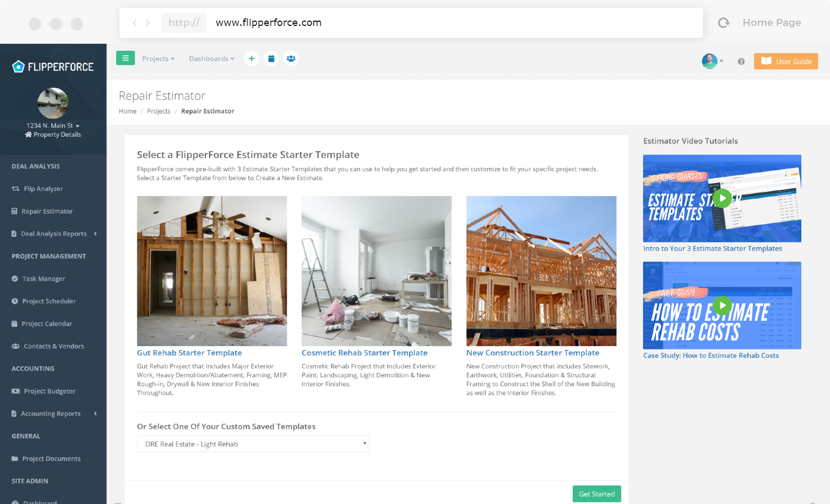Click Cosmetic Rehab Starter Template link
Viewport: 830px width, 504px height.
(364, 353)
